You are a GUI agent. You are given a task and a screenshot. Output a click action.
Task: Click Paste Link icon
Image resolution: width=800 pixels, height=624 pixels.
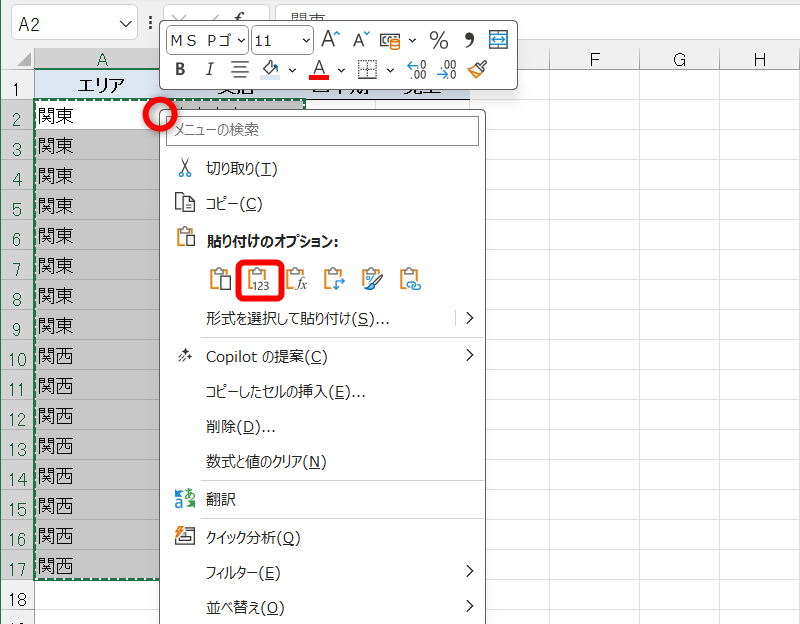pyautogui.click(x=410, y=279)
